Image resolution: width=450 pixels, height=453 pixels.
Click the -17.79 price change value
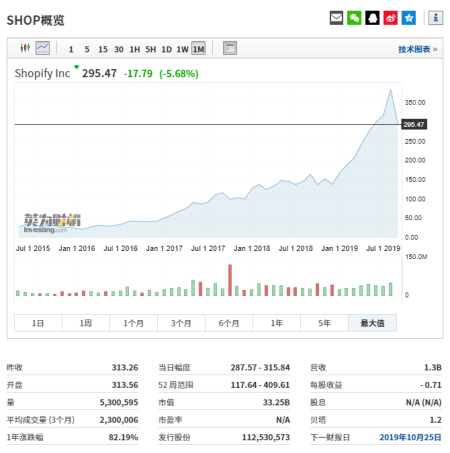click(138, 73)
